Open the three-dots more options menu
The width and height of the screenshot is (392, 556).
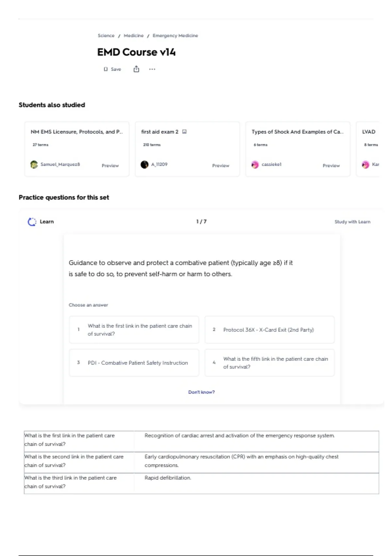pos(152,69)
